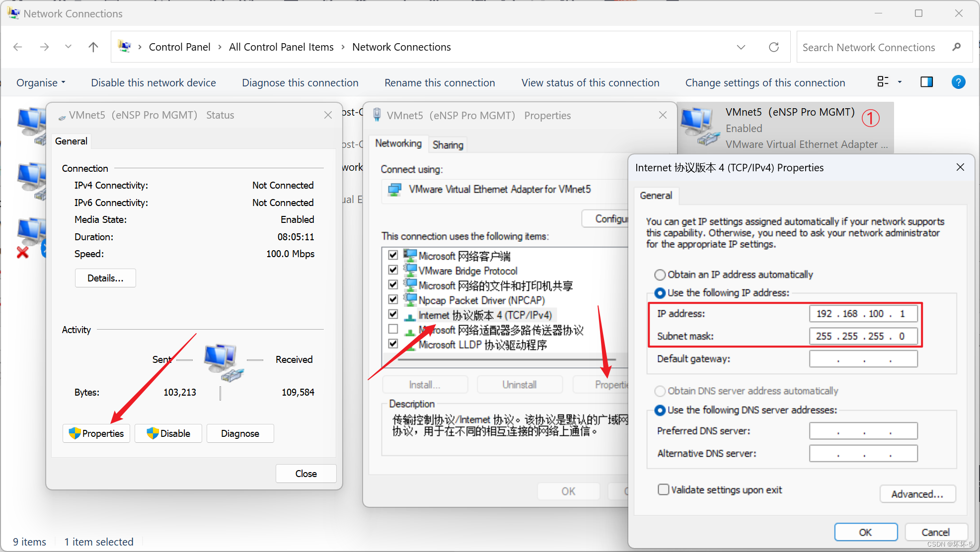Viewport: 980px width, 552px height.
Task: Click the OK button in the VMnet5 Properties dialog
Action: (568, 491)
